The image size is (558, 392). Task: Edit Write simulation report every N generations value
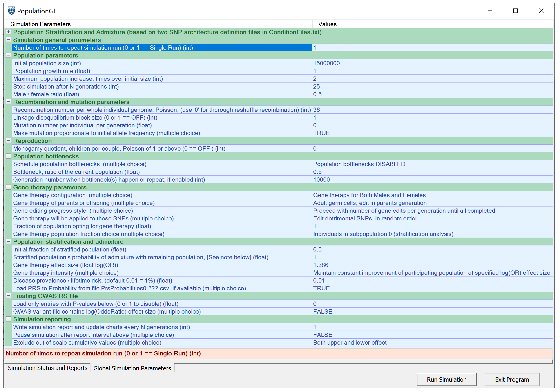432,327
